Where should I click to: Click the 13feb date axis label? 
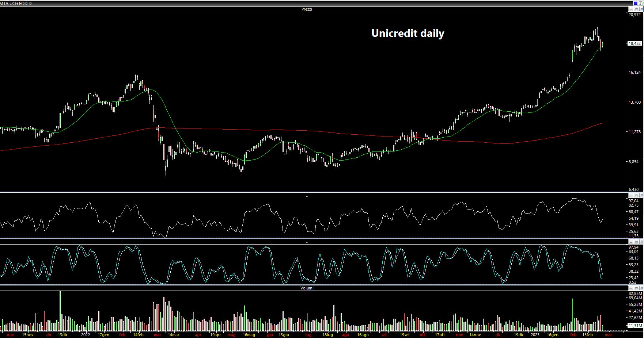[587, 335]
